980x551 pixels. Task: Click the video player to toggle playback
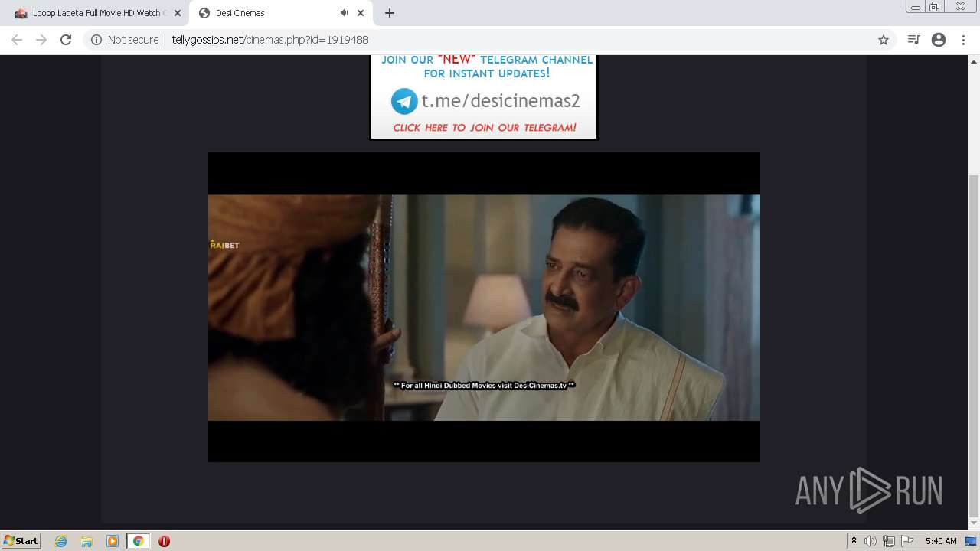coord(484,307)
